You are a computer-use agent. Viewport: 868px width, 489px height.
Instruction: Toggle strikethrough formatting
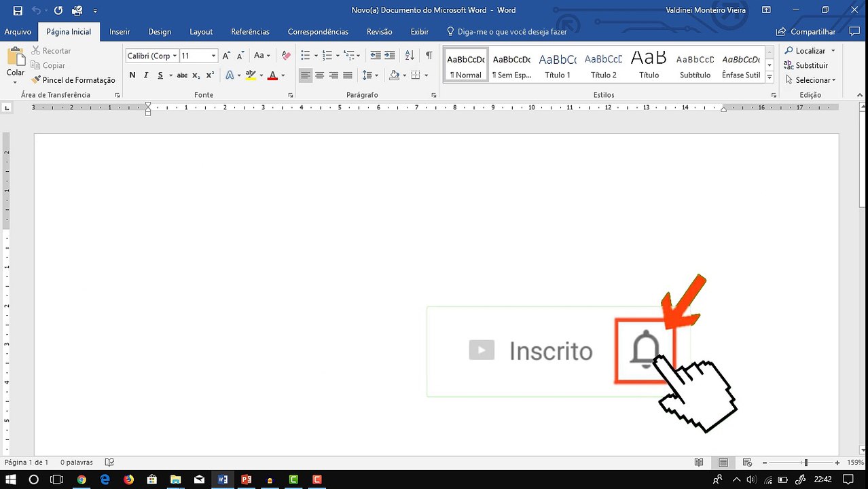[182, 75]
